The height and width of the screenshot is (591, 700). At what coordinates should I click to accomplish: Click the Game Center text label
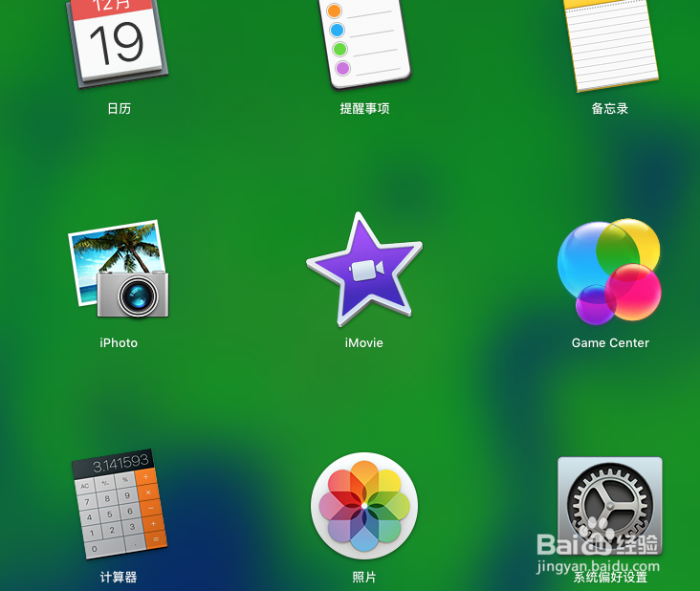pos(610,342)
